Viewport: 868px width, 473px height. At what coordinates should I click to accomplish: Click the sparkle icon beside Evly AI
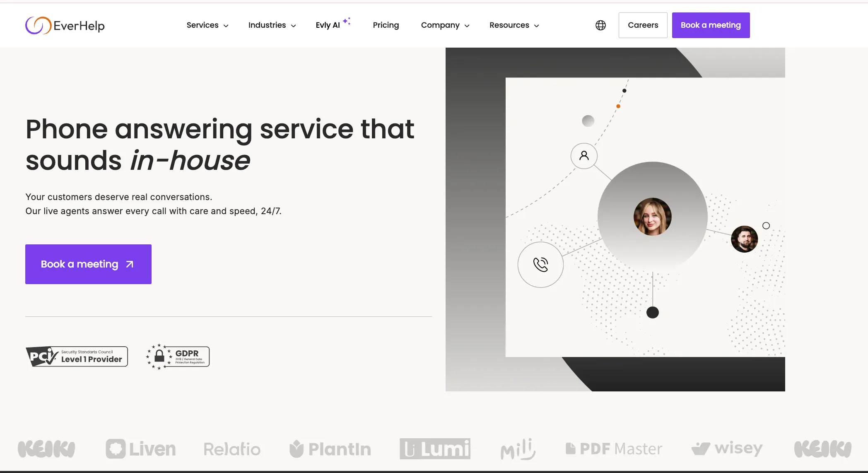pyautogui.click(x=347, y=21)
